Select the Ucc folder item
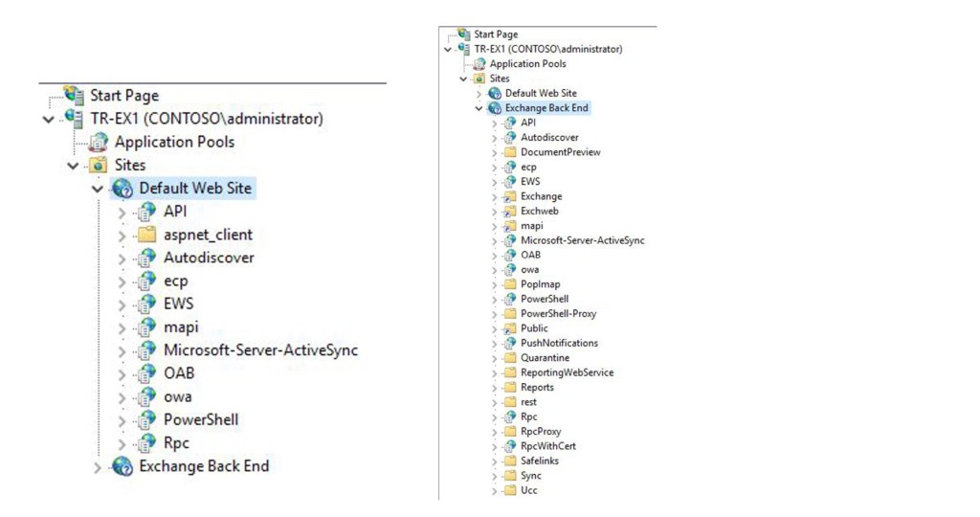Viewport: 980px width, 517px height. tap(529, 490)
